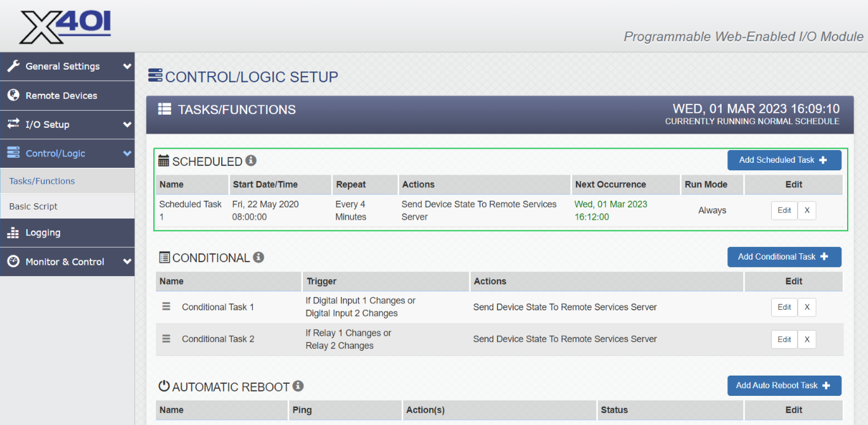Select Basic Script in sidebar
This screenshot has height=425, width=868.
(x=34, y=206)
